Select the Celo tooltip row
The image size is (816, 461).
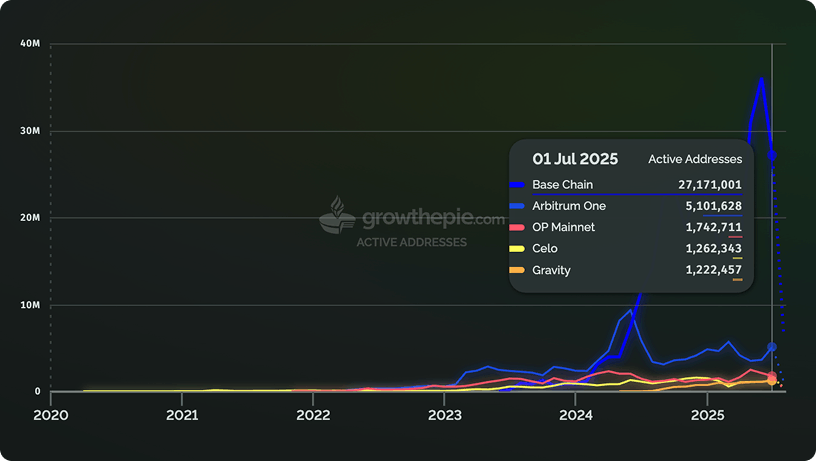click(626, 249)
